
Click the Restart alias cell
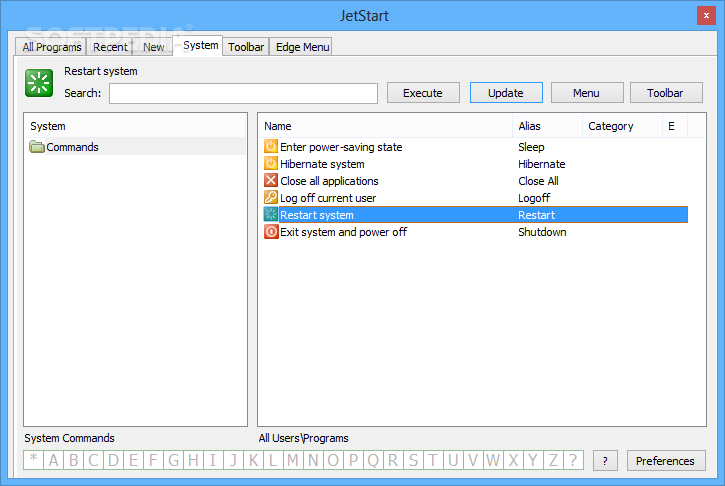(536, 215)
